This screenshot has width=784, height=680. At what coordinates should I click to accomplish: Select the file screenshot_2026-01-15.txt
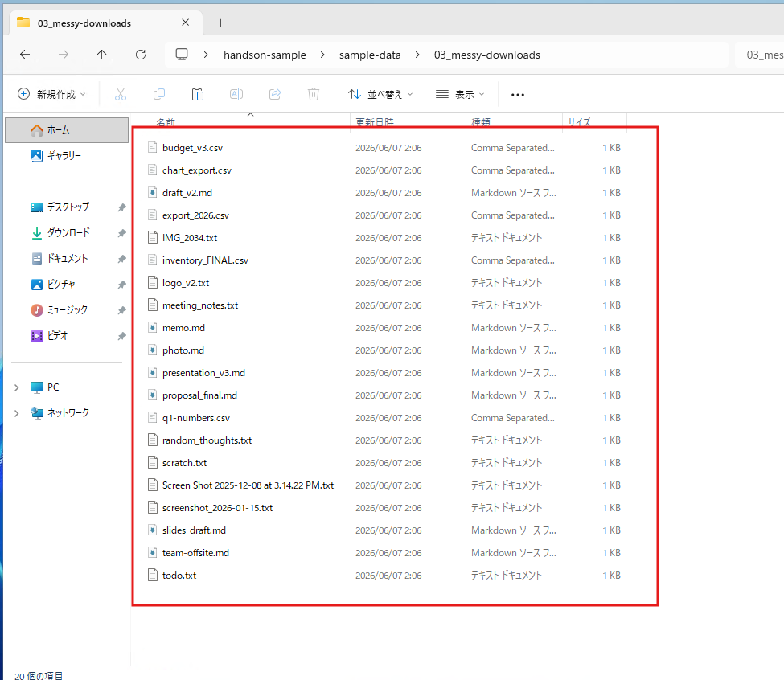coord(217,508)
